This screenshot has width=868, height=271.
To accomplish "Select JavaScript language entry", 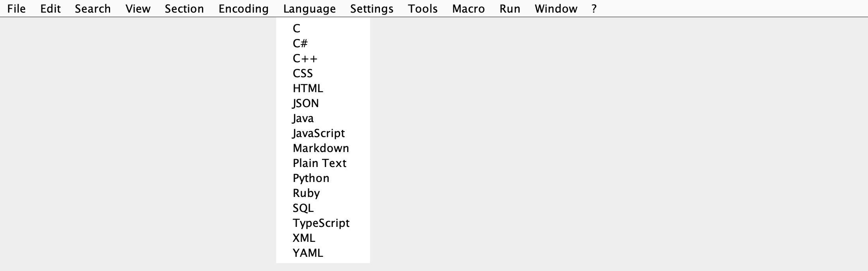I will (x=323, y=133).
